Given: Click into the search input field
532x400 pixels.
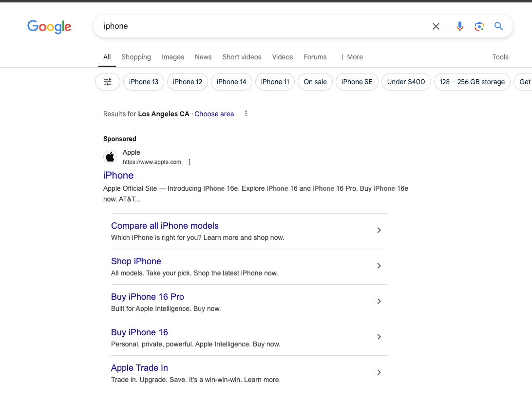Looking at the screenshot, I should click(263, 26).
